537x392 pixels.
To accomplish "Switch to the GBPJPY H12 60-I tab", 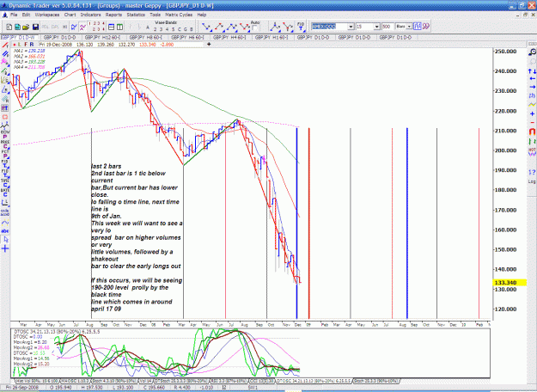I will tap(101, 37).
